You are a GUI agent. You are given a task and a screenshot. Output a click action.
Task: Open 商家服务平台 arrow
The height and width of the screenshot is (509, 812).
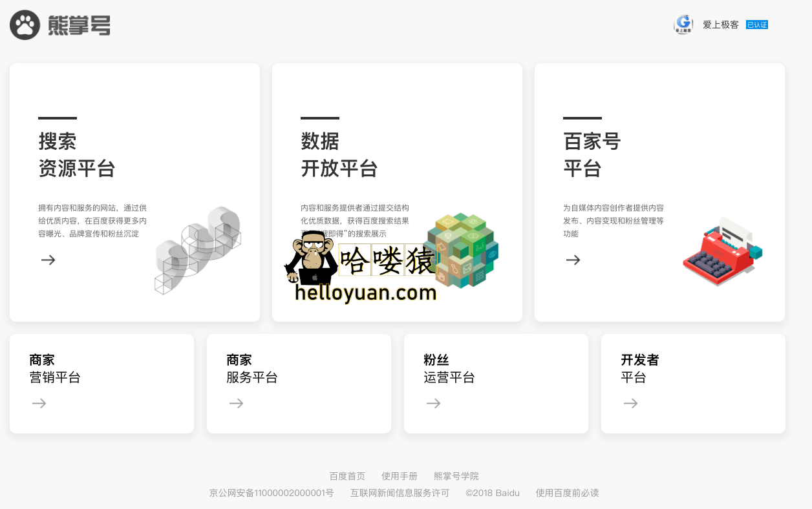(x=237, y=403)
